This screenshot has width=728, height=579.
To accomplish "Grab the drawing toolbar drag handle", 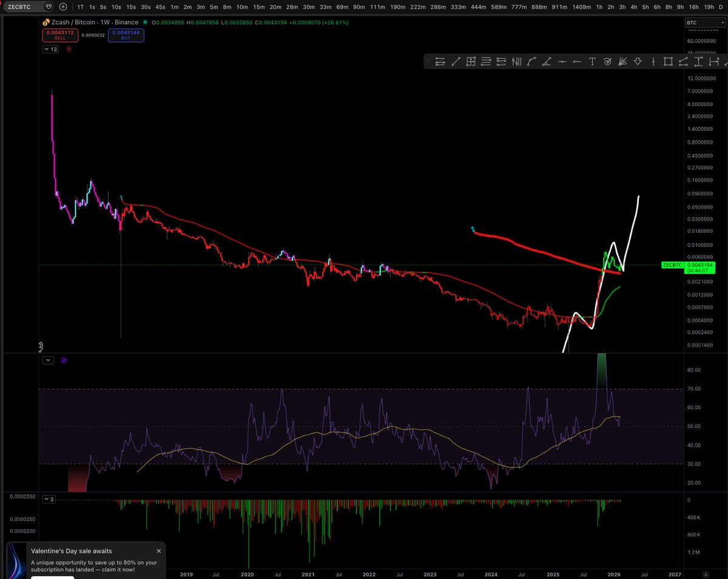I will point(428,61).
